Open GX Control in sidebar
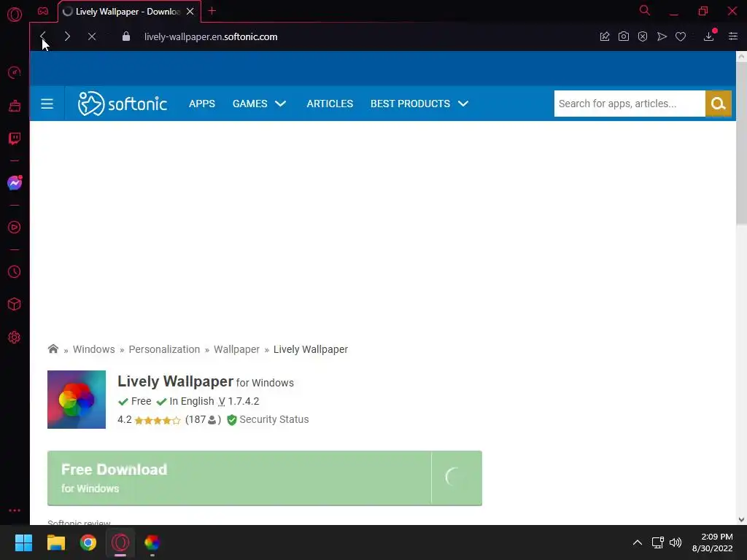The image size is (747, 560). pyautogui.click(x=15, y=72)
